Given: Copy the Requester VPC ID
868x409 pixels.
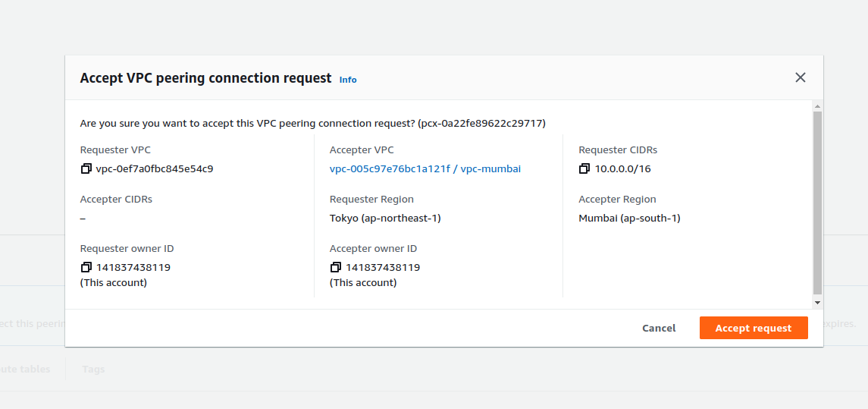Looking at the screenshot, I should click(x=86, y=168).
